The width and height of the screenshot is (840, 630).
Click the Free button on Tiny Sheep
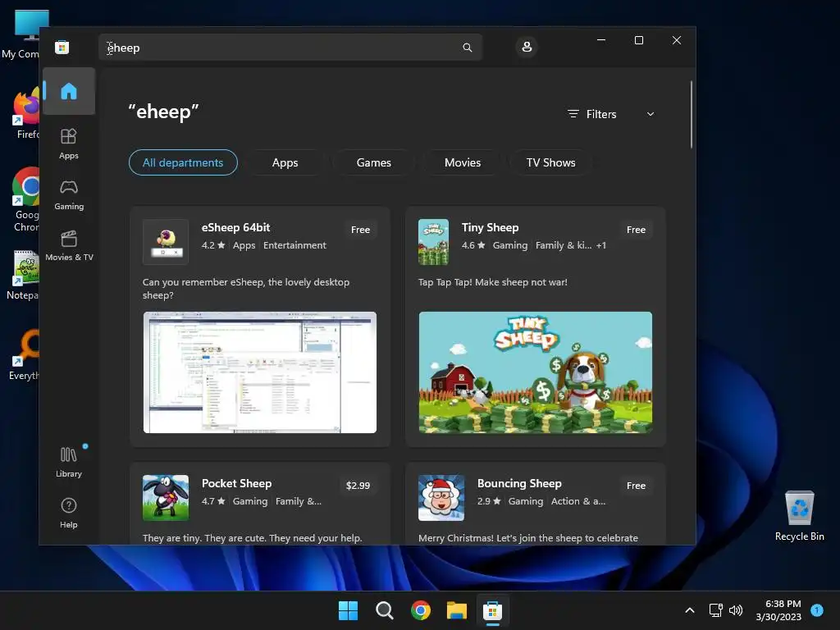pos(636,230)
